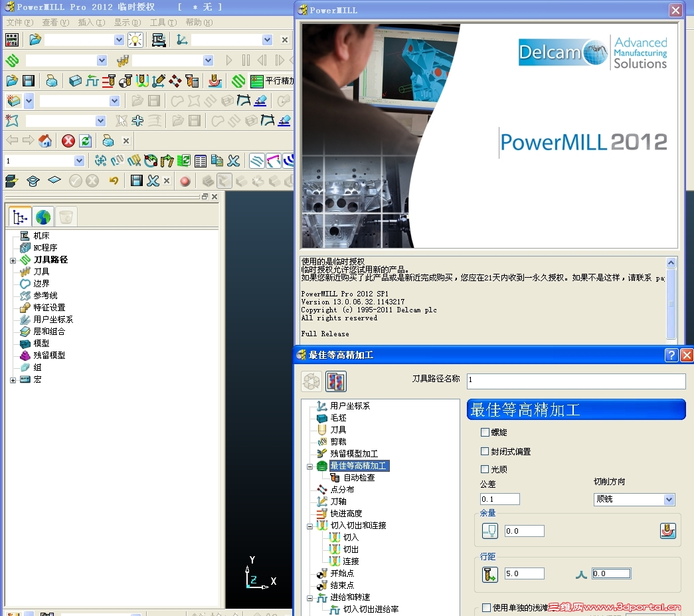Click the rapid move heights icon
The width and height of the screenshot is (694, 616).
109,80
